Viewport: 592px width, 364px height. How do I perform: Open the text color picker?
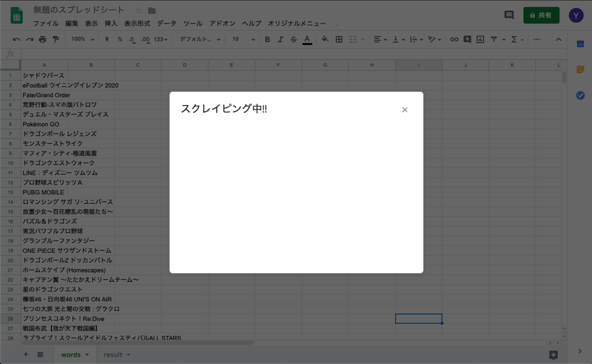[307, 39]
